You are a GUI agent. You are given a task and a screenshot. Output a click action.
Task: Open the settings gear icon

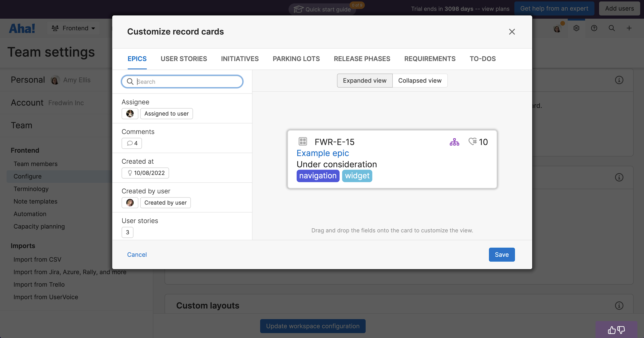tap(576, 28)
